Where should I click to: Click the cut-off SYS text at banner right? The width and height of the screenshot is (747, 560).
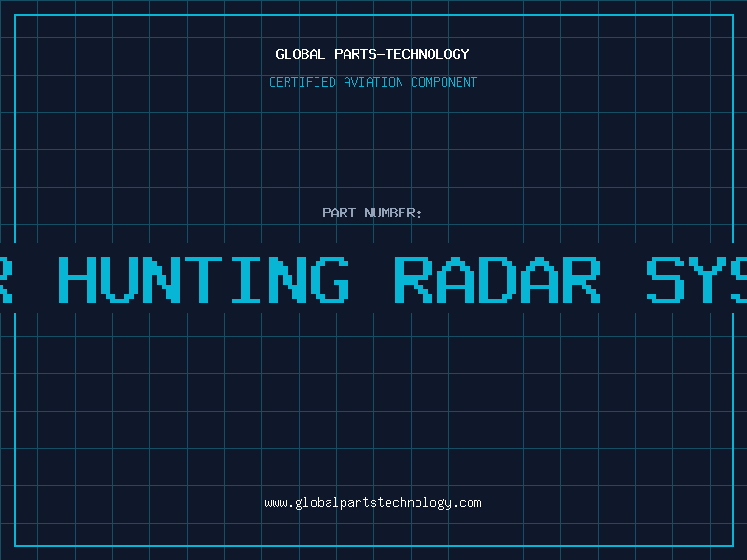[x=697, y=278]
